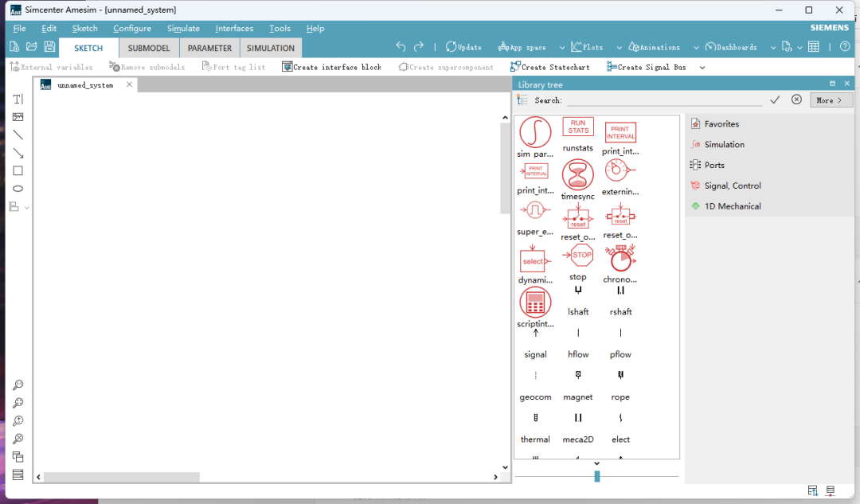860x504 pixels.
Task: Select the text annotation tool
Action: [x=18, y=100]
